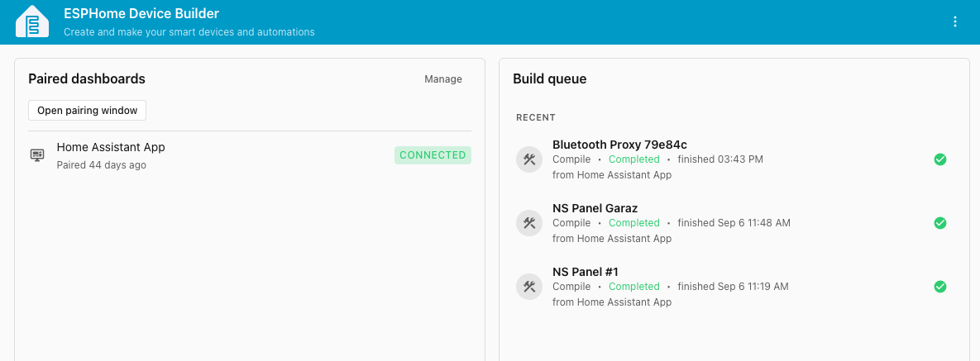Click the ESPHome Device Builder title
Image resolution: width=980 pixels, height=361 pixels.
[x=141, y=13]
